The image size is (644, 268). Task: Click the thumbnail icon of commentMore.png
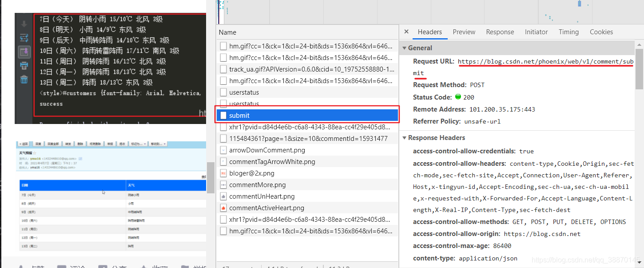pyautogui.click(x=223, y=185)
